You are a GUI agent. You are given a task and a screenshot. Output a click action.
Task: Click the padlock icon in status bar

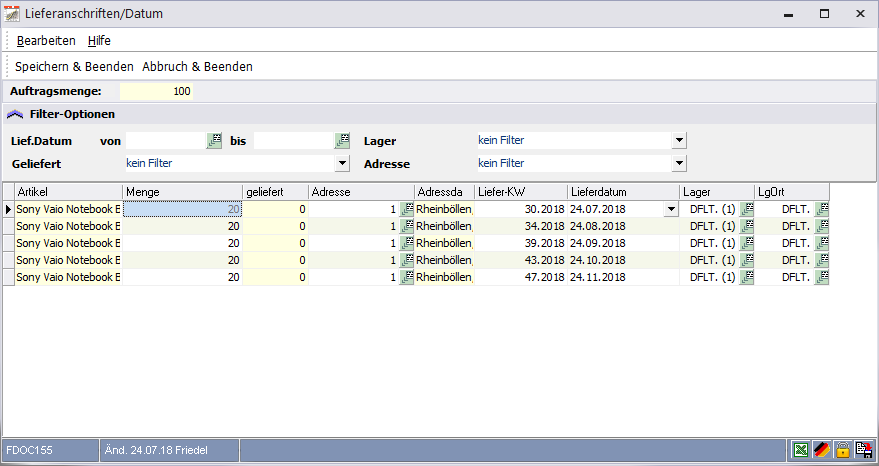click(843, 450)
